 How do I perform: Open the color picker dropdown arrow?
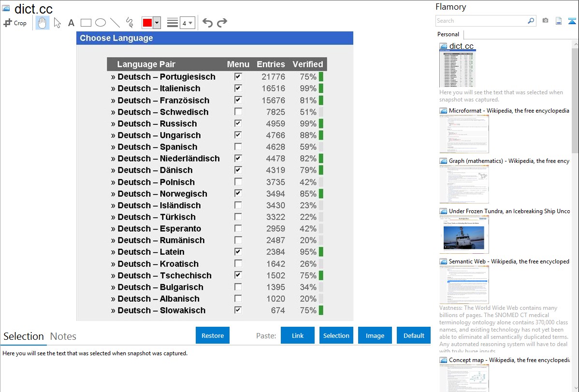157,23
